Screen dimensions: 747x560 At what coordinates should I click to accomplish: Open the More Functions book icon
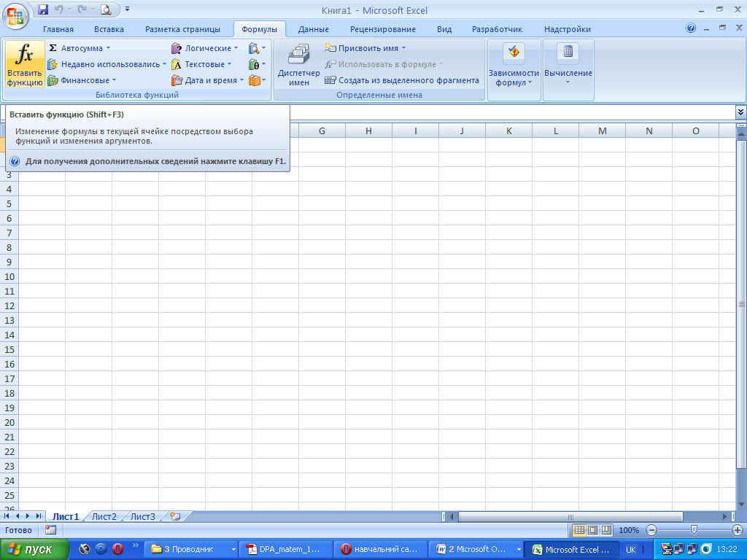click(x=257, y=80)
